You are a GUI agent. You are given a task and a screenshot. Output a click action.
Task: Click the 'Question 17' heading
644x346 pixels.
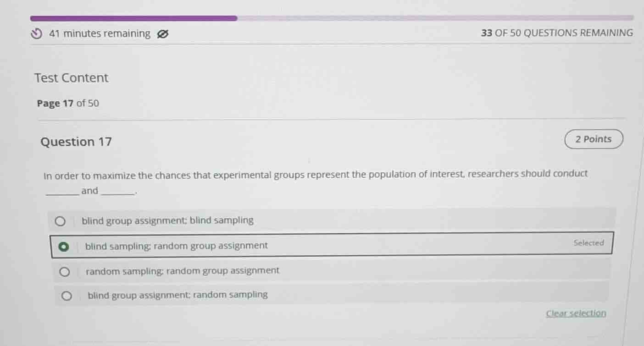pyautogui.click(x=76, y=142)
